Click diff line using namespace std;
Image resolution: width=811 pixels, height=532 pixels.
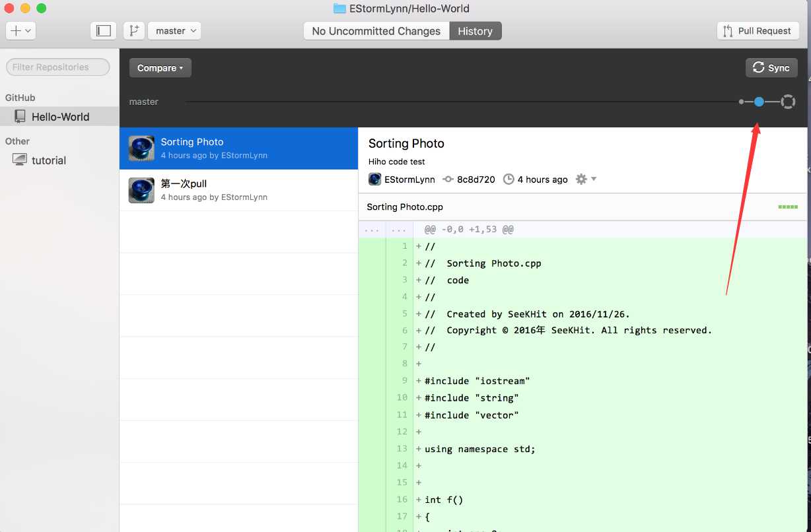(x=480, y=449)
